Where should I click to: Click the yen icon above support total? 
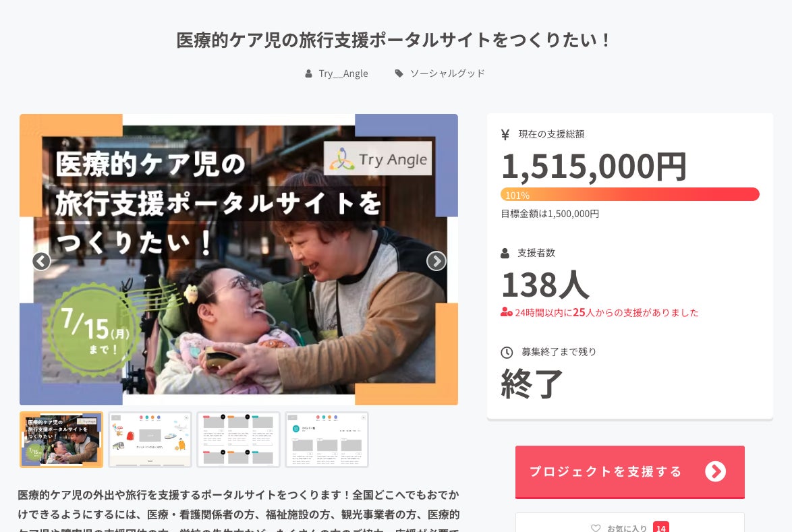click(x=505, y=134)
